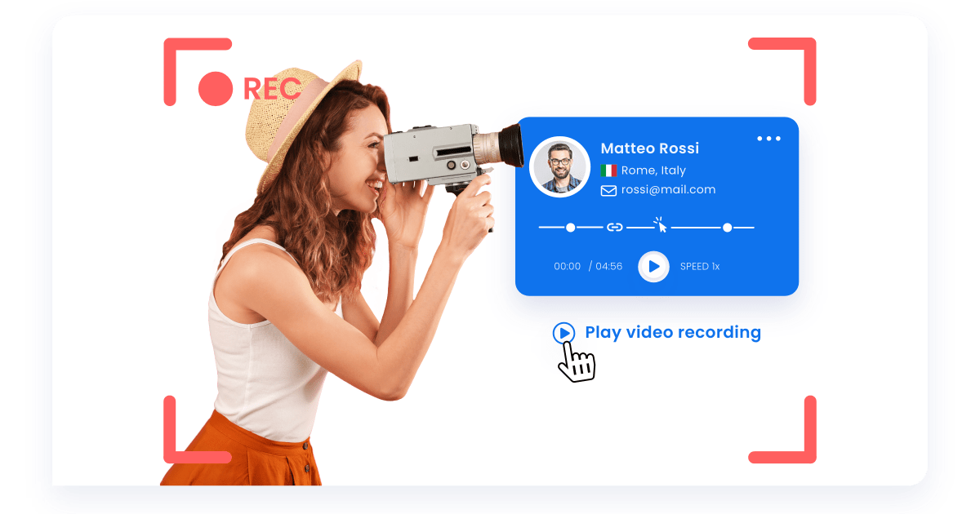Click the red REC indicator dot
The image size is (980, 514).
click(216, 88)
